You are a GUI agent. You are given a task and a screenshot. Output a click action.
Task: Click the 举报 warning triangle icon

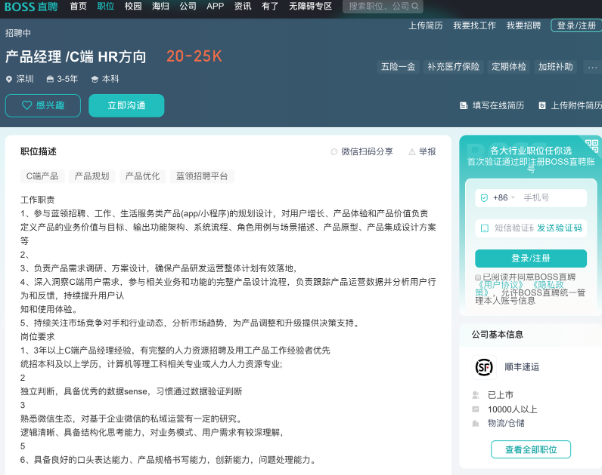click(x=412, y=152)
